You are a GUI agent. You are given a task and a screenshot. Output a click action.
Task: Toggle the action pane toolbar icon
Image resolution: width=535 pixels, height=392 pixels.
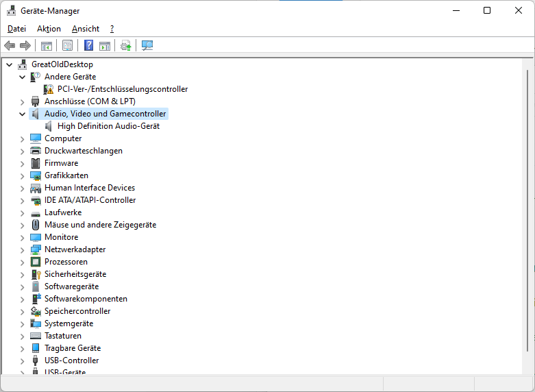point(105,45)
